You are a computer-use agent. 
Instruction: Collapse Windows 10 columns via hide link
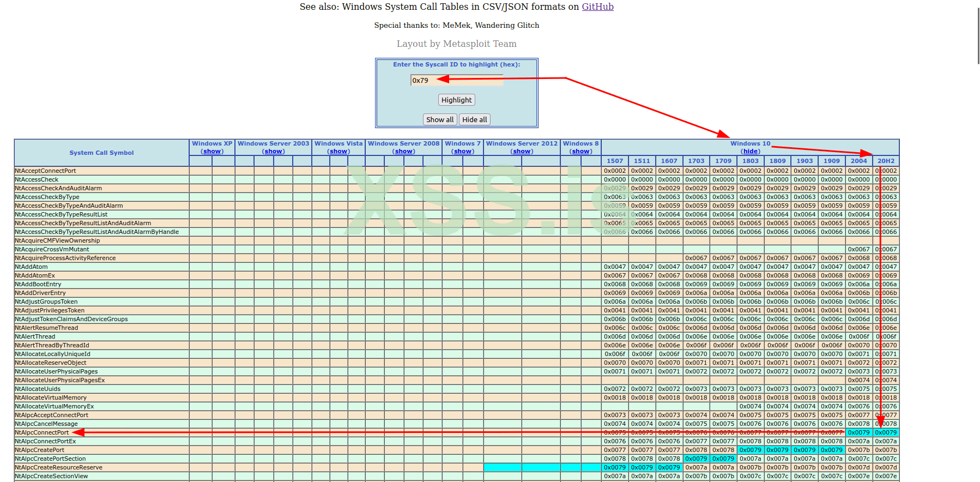coord(751,152)
